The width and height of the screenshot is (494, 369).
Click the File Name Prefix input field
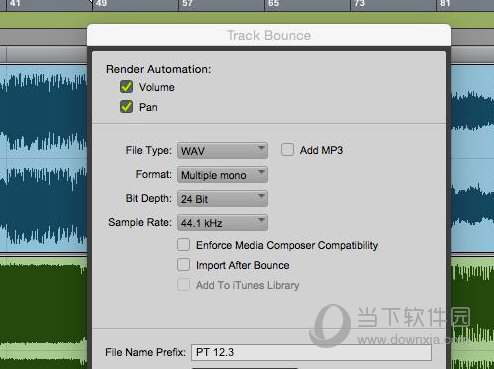[x=311, y=352]
